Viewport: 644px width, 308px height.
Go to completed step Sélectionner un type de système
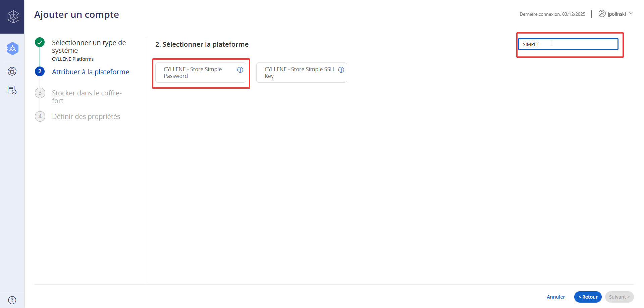pyautogui.click(x=89, y=46)
